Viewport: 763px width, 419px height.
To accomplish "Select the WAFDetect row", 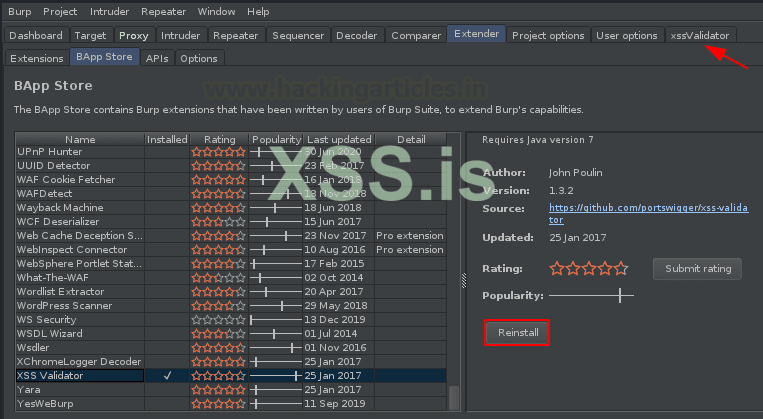I will [x=231, y=194].
